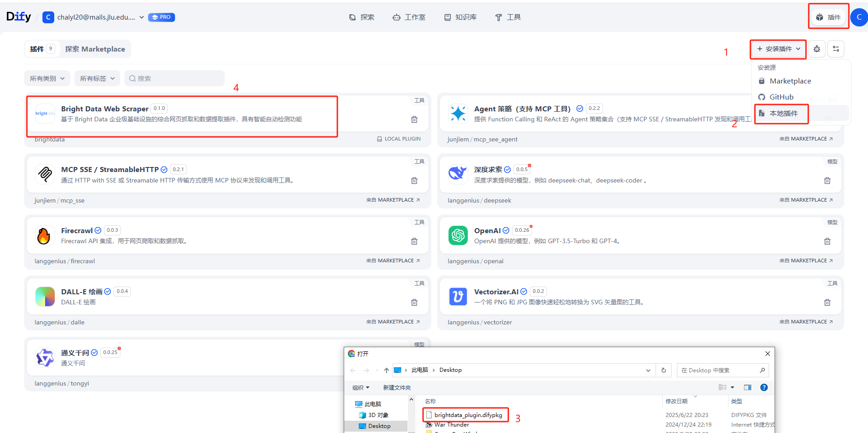The image size is (868, 433).
Task: Click the DALL-E colorful logo
Action: tap(45, 297)
